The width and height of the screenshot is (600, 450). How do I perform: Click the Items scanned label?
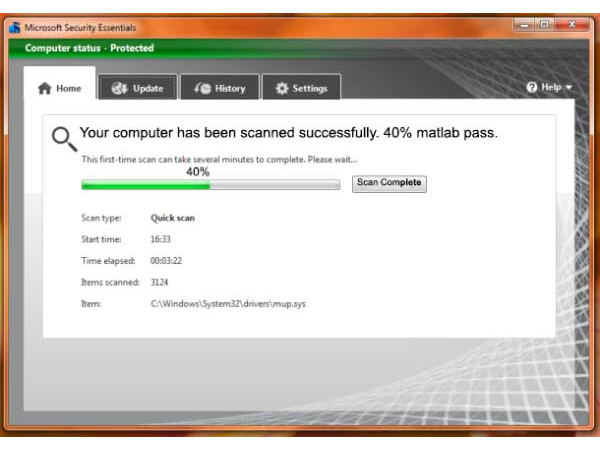point(110,282)
